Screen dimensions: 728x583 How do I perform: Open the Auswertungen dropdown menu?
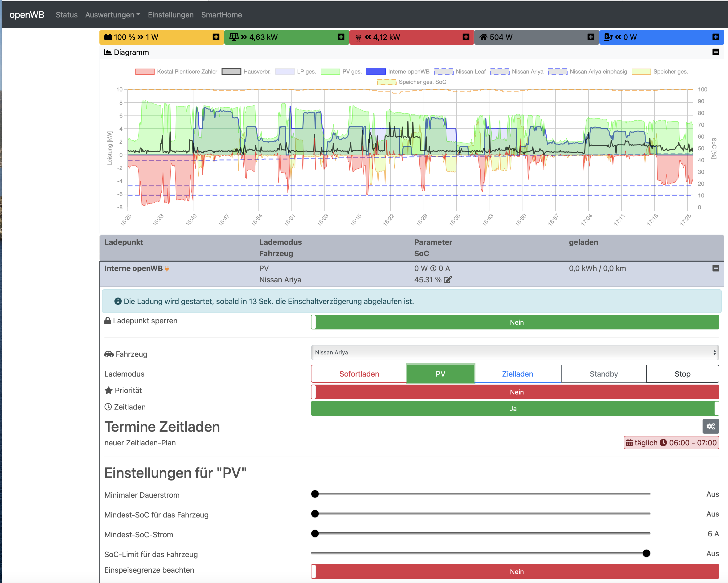pos(112,15)
